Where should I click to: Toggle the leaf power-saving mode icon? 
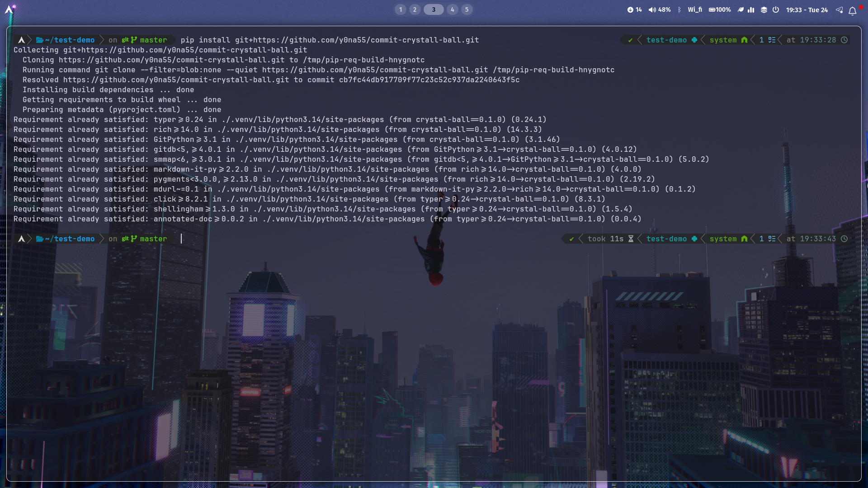(741, 9)
